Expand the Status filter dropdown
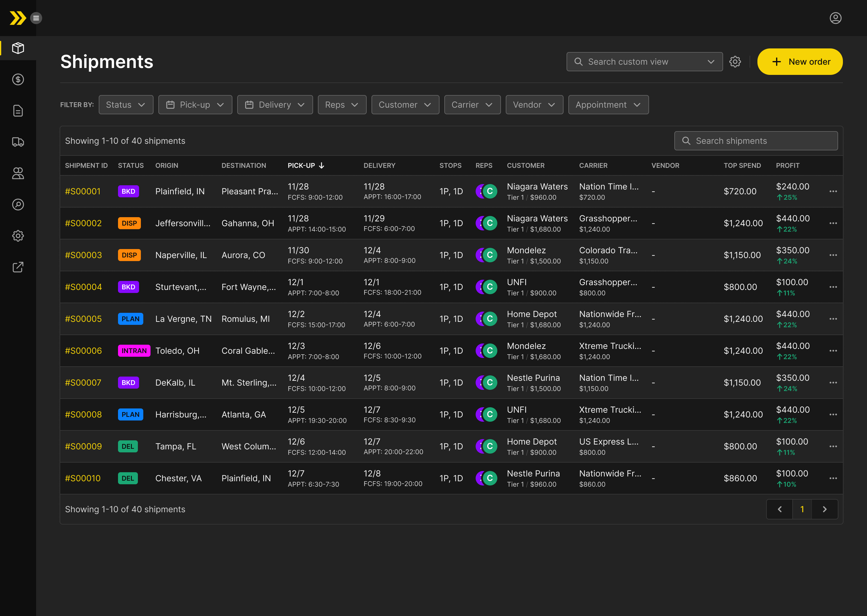The height and width of the screenshot is (616, 867). [126, 105]
